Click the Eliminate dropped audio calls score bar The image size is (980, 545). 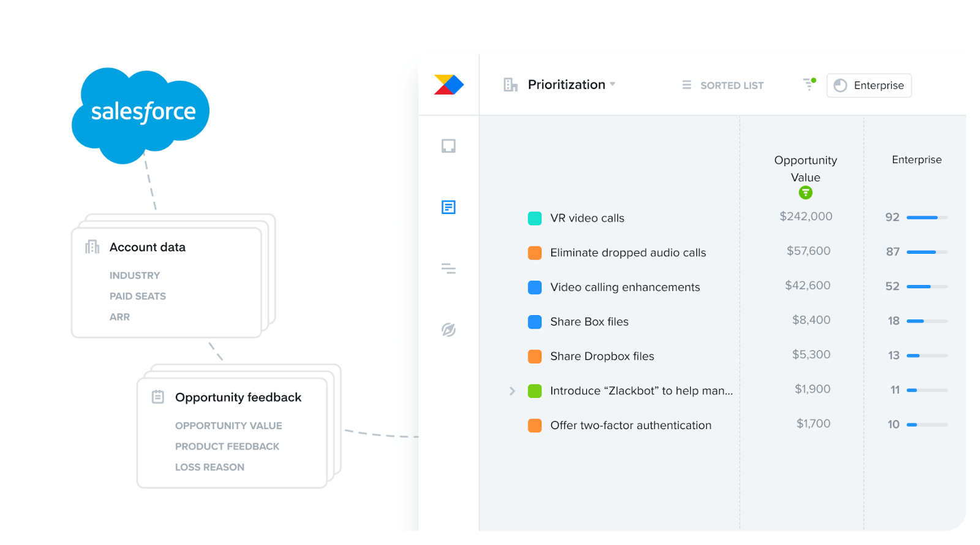tap(927, 252)
